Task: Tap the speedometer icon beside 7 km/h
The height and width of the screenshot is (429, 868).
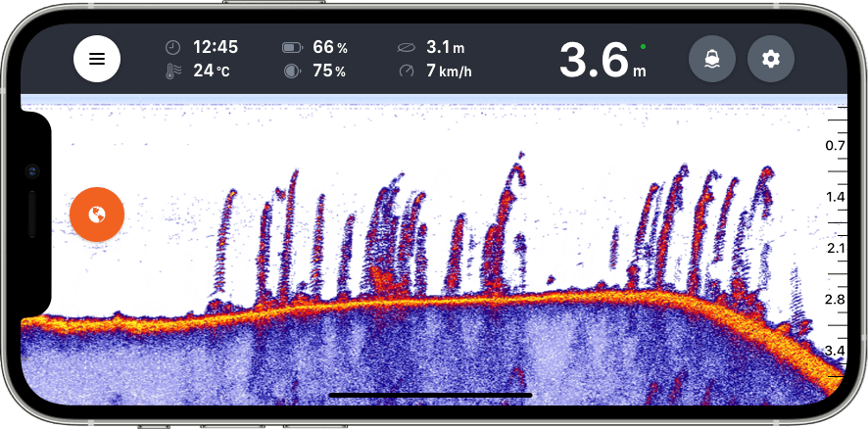Action: coord(407,71)
